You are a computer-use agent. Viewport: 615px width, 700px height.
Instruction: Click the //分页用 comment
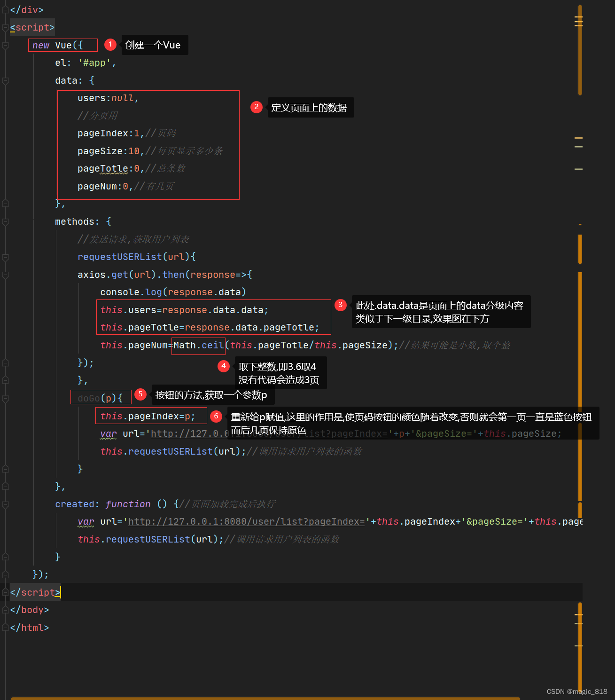click(98, 116)
